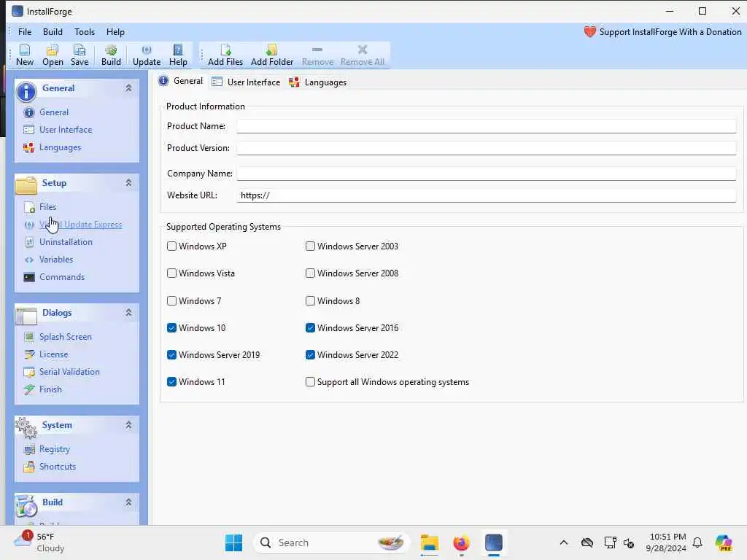Enable the Windows 8 checkbox
Viewport: 747px width, 560px height.
click(x=310, y=301)
